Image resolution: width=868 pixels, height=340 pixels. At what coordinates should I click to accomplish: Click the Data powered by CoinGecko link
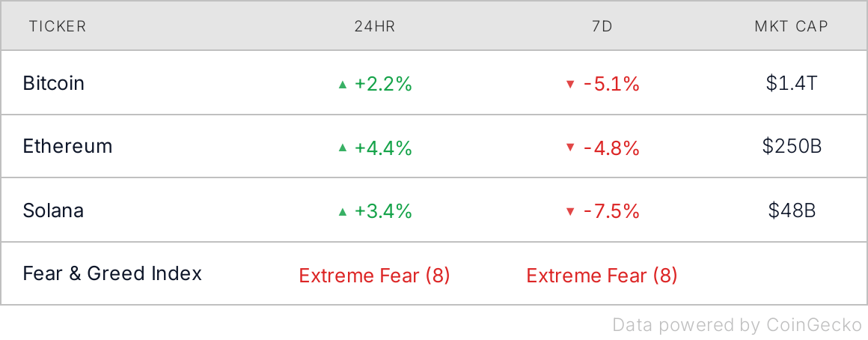[736, 325]
